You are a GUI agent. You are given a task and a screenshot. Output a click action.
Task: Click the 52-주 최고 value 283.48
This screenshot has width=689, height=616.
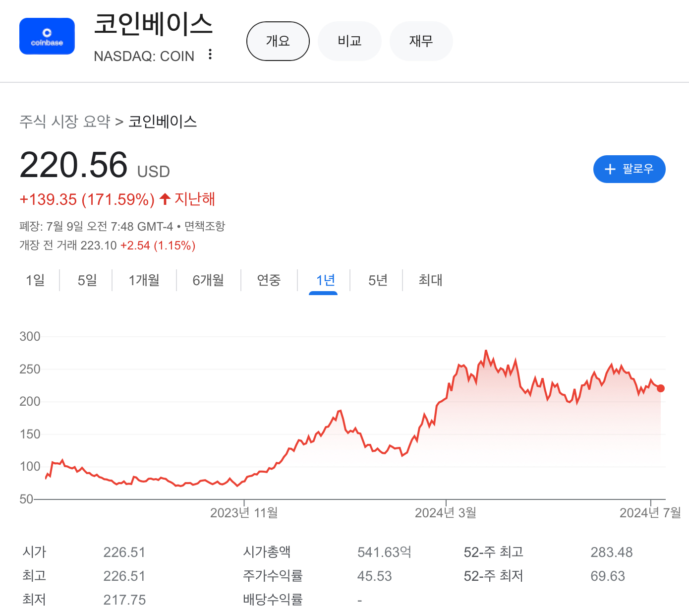(612, 552)
